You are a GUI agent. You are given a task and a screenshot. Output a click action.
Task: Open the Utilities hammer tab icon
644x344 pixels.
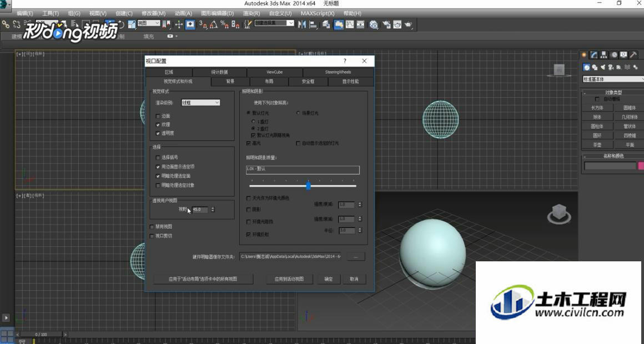(634, 54)
